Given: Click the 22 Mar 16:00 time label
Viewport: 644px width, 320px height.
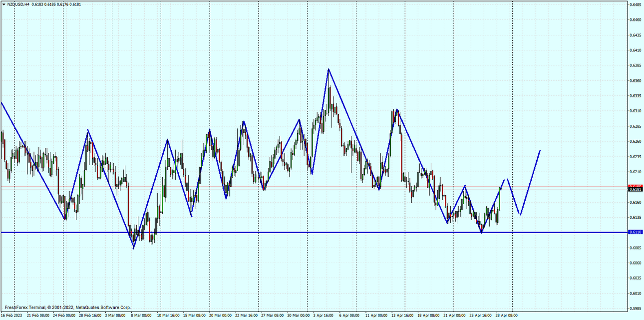Looking at the screenshot, I should 247,316.
